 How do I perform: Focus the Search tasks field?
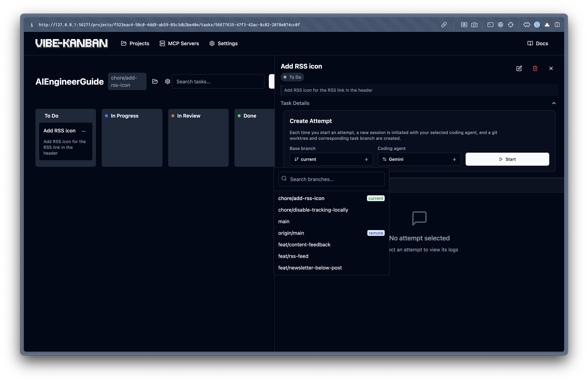pyautogui.click(x=218, y=81)
